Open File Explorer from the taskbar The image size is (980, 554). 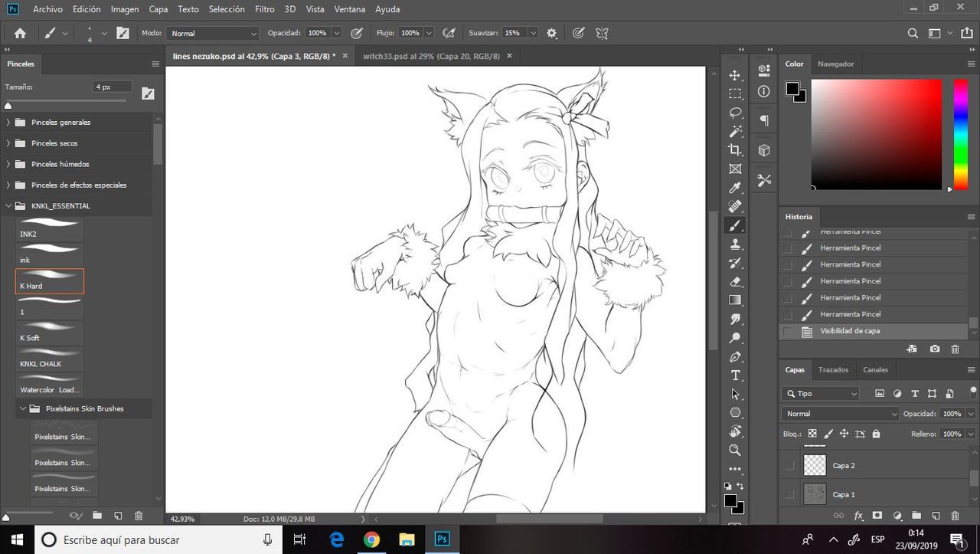[x=406, y=539]
